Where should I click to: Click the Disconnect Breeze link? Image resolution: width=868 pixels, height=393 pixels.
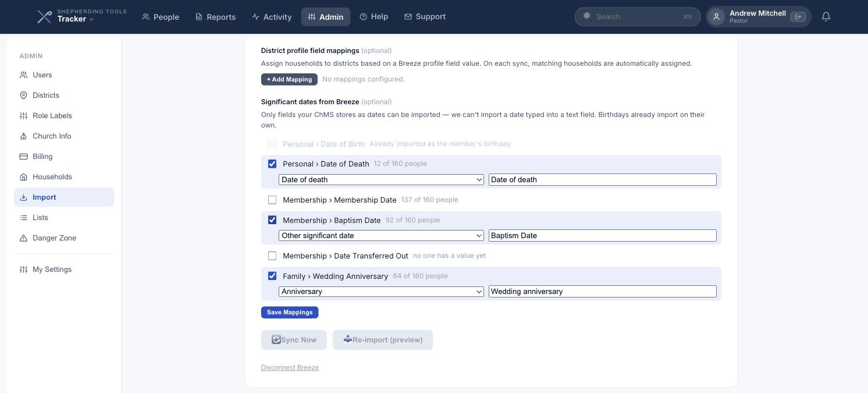[290, 367]
